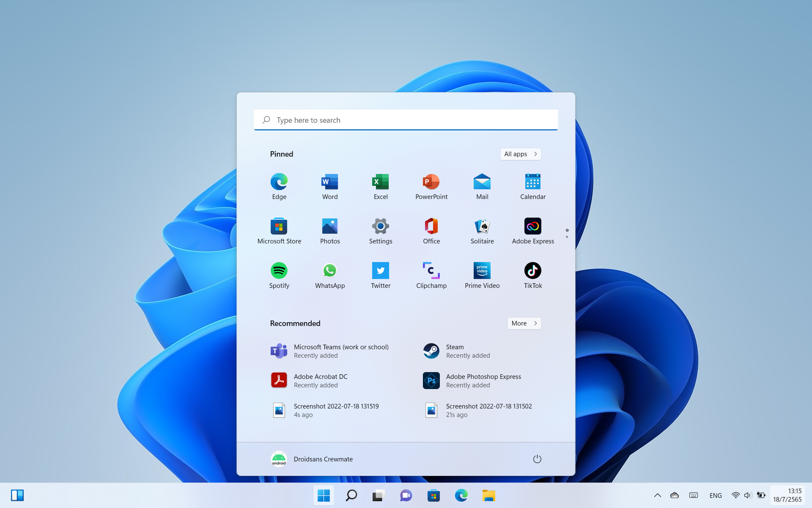Click the Type here to search field
812x508 pixels.
(x=406, y=120)
